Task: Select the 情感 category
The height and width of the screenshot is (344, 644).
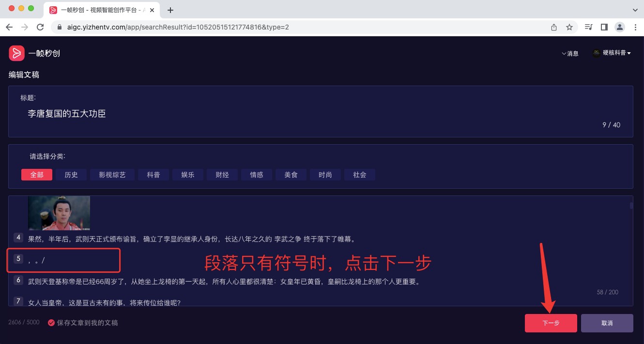Action: 257,175
